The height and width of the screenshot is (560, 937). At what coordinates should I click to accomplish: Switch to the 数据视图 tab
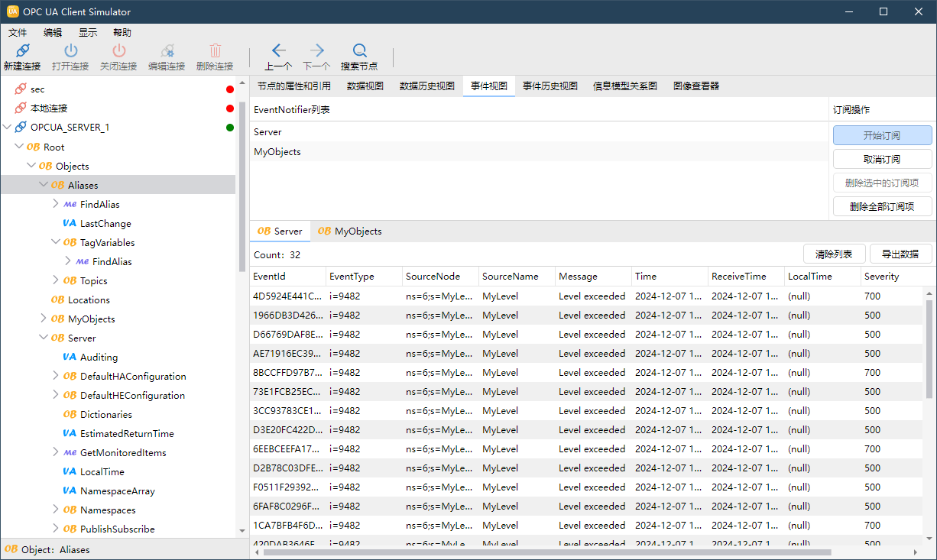pos(365,86)
